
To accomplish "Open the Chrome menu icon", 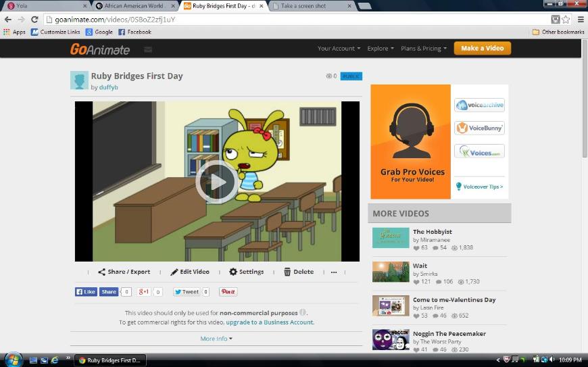I will point(580,20).
